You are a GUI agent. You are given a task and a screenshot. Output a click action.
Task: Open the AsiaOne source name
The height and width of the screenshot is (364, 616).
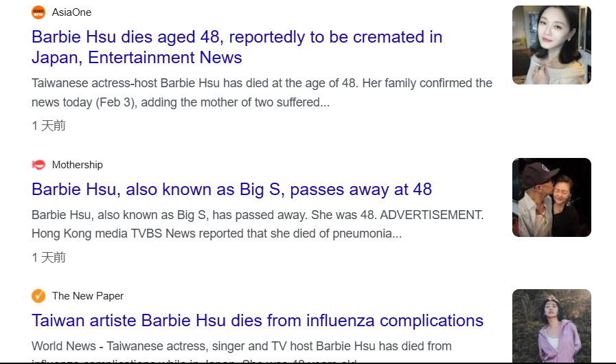pos(71,12)
